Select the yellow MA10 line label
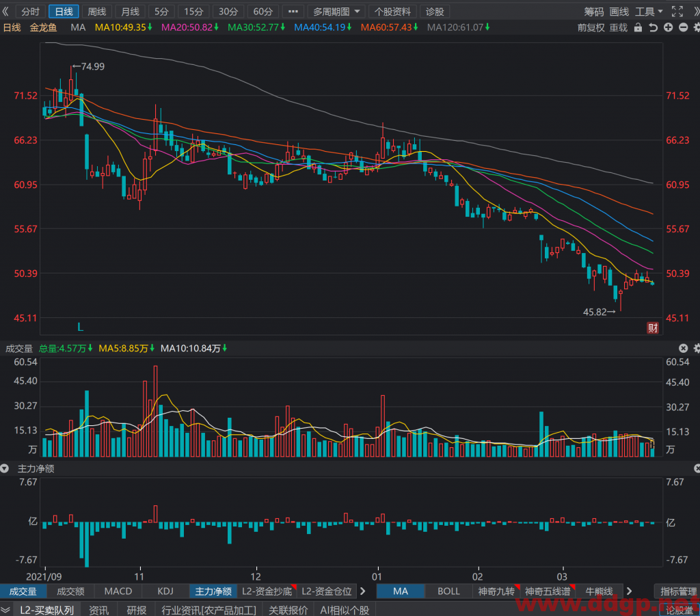This screenshot has height=616, width=700. [124, 27]
